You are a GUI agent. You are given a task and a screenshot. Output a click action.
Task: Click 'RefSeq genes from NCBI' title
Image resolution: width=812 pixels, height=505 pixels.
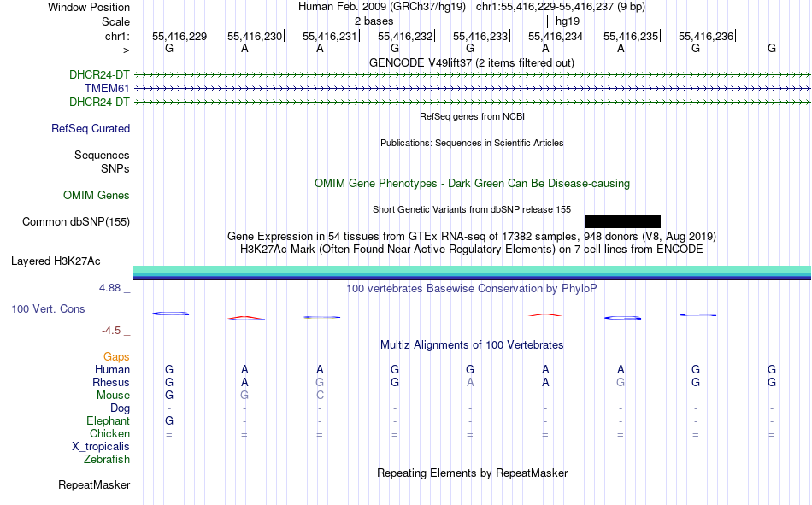pyautogui.click(x=473, y=116)
